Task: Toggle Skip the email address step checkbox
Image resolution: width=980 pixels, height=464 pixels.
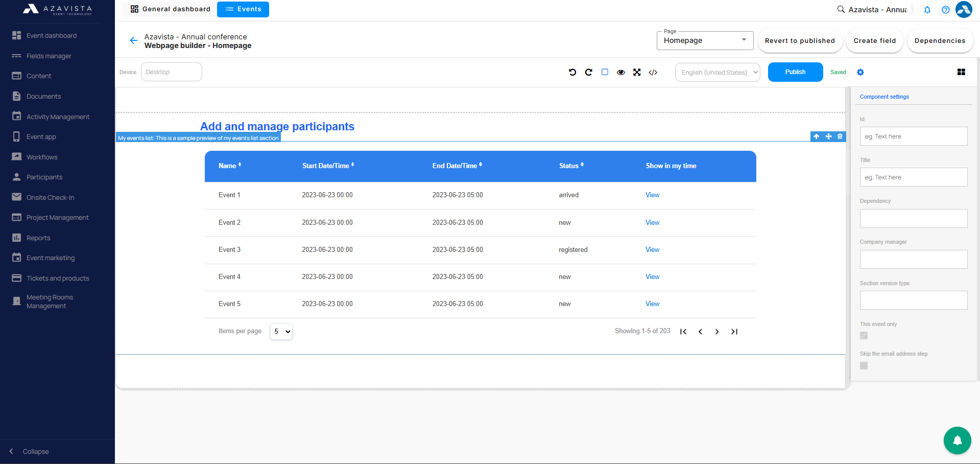Action: click(864, 366)
